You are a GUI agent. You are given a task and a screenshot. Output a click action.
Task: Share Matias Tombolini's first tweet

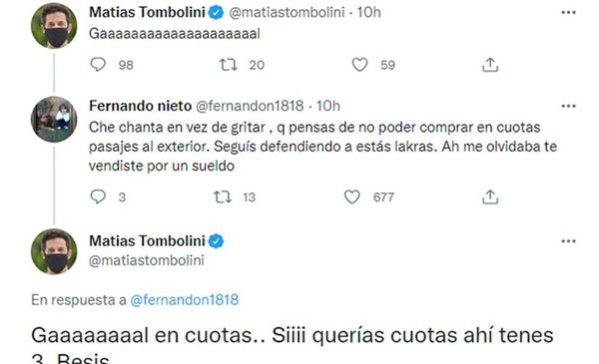[x=490, y=65]
